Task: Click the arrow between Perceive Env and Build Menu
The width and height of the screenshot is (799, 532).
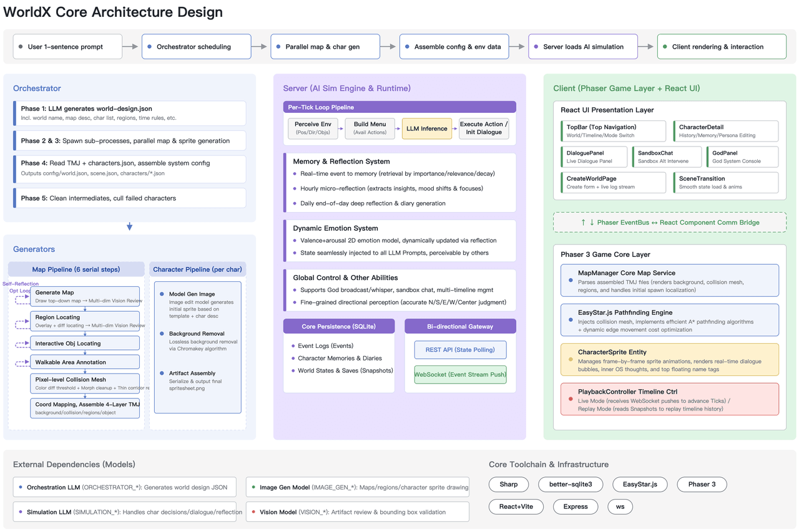Action: pos(341,128)
